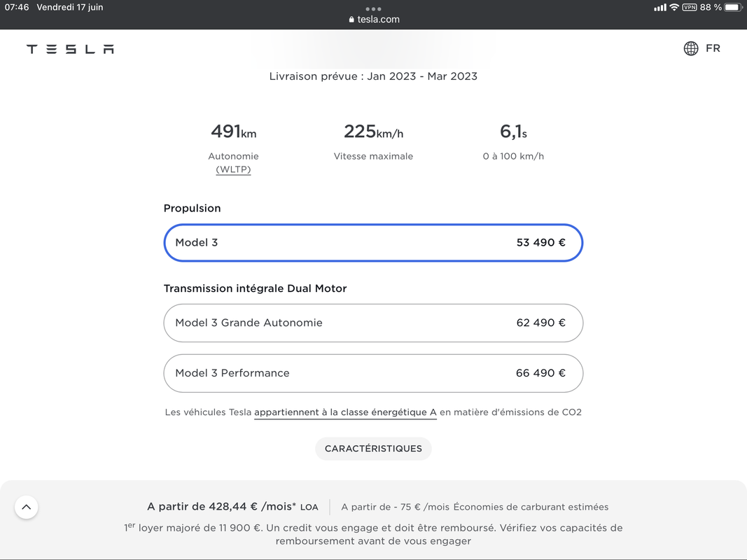Click the Tesla logo
This screenshot has width=747, height=560.
click(x=70, y=49)
